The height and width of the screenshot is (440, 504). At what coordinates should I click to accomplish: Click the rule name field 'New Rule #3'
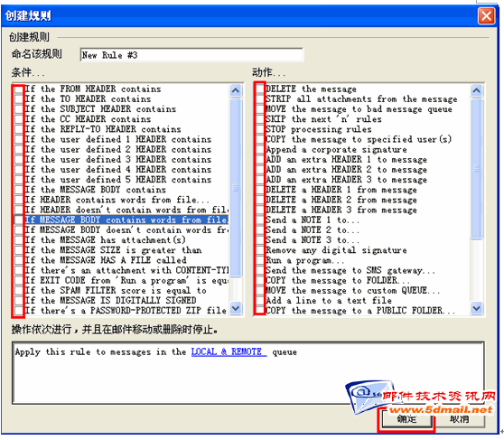click(191, 55)
